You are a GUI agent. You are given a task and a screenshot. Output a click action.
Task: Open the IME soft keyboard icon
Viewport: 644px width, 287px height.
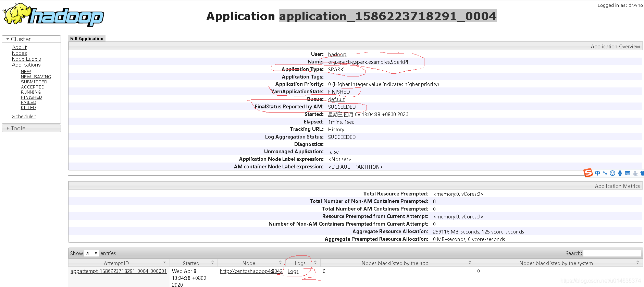628,173
